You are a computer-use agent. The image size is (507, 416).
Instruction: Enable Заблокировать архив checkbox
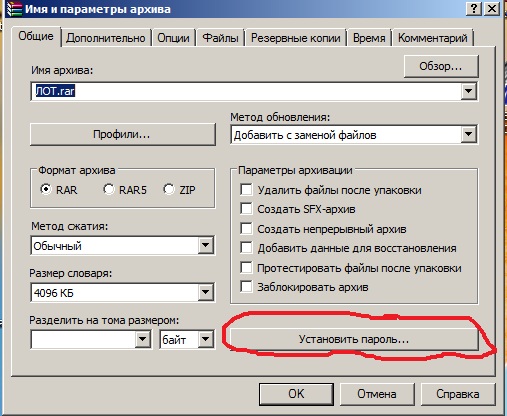[246, 287]
